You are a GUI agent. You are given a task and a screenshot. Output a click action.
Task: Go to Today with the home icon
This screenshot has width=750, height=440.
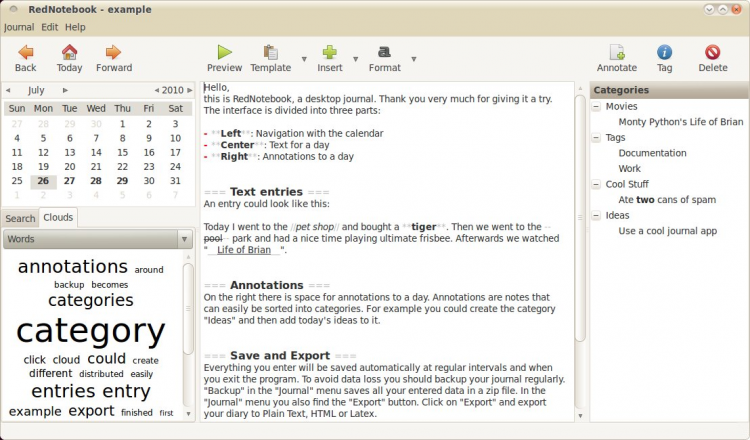(69, 52)
